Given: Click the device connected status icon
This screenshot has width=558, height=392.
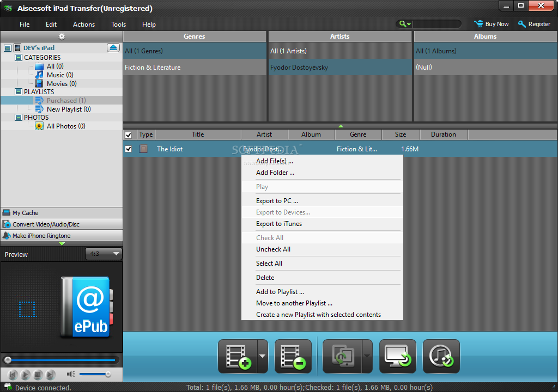Looking at the screenshot, I should (x=8, y=387).
